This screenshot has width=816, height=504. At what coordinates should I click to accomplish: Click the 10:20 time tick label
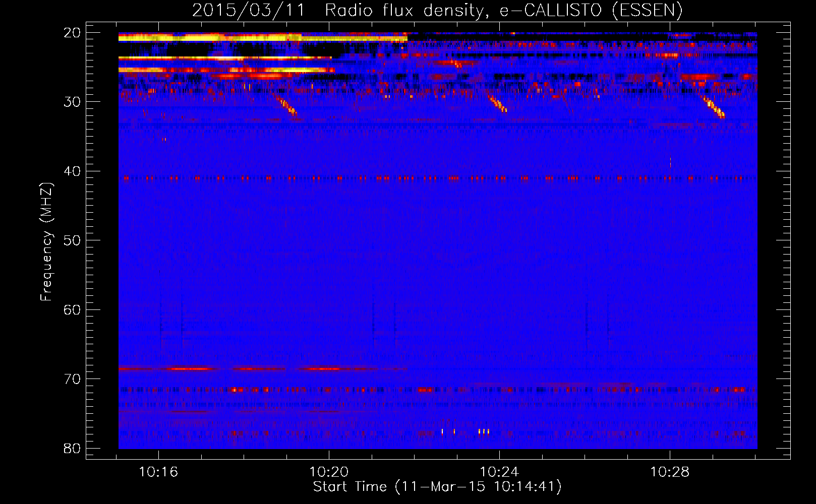[x=329, y=472]
